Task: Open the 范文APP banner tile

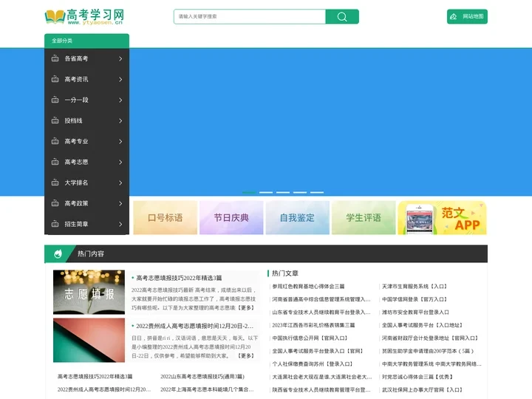Action: point(443,217)
